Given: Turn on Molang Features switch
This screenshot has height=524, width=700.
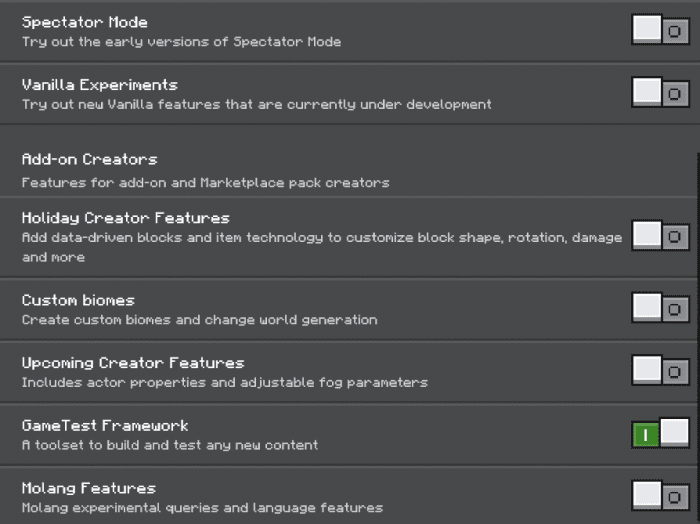Looking at the screenshot, I should tap(661, 495).
